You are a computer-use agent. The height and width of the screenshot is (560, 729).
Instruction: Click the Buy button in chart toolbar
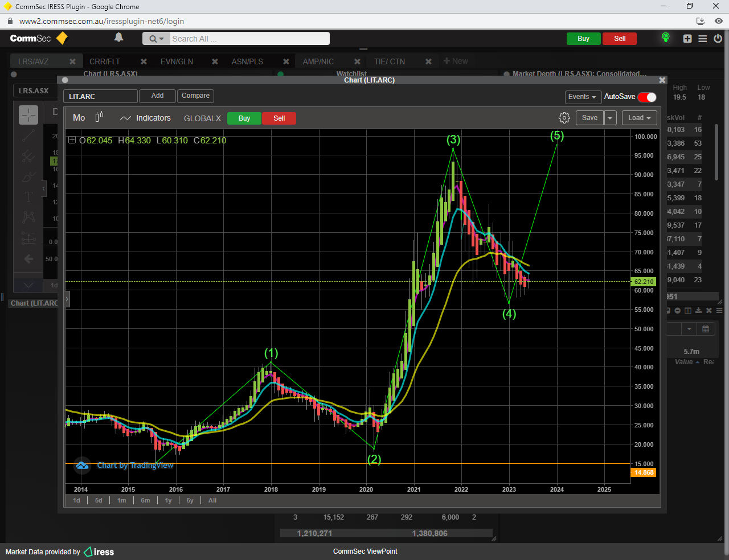coord(244,118)
